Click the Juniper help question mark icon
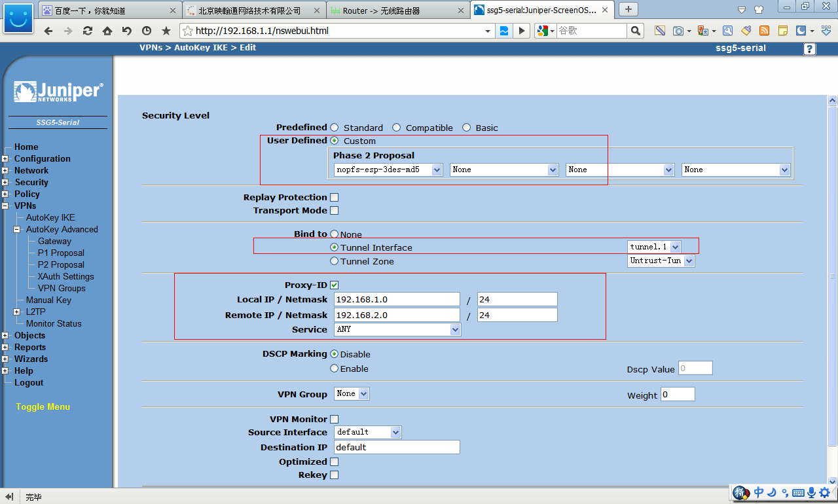Screen dimensions: 838x504 point(810,48)
